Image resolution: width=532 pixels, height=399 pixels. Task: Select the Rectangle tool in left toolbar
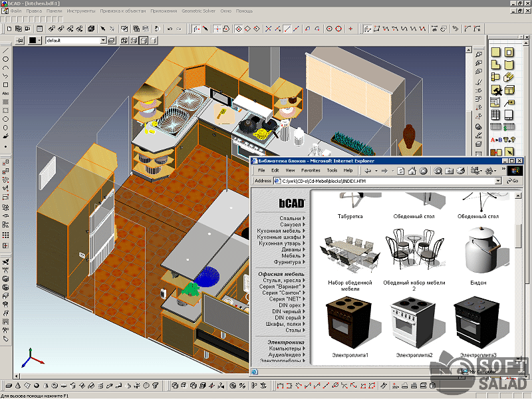(x=5, y=85)
